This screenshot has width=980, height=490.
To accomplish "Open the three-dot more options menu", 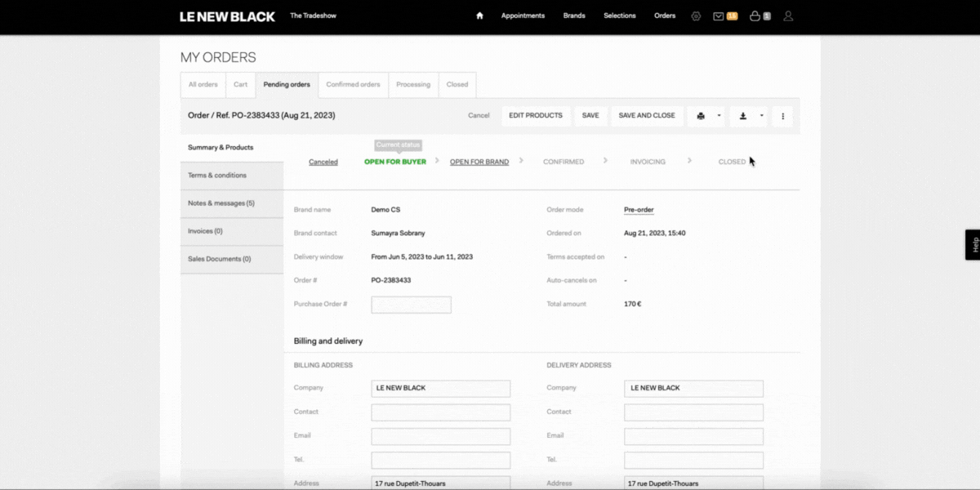I will tap(782, 116).
